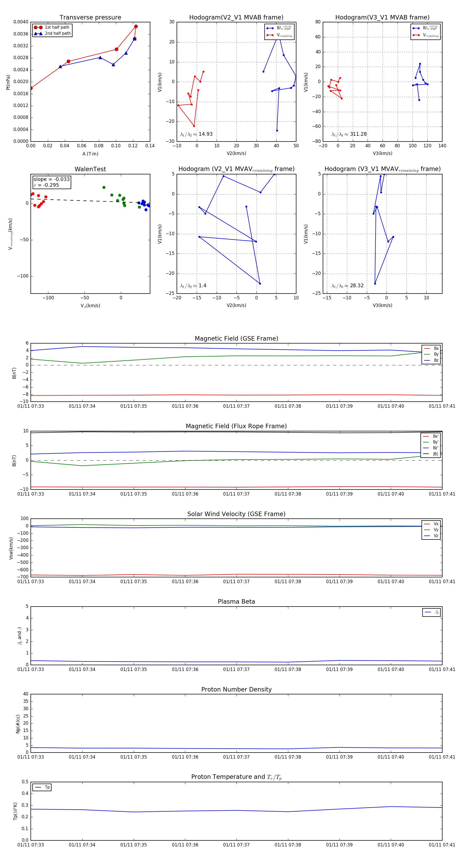Click the 'V_A(km/s)' x-axis label in WalenTest

tap(90, 306)
